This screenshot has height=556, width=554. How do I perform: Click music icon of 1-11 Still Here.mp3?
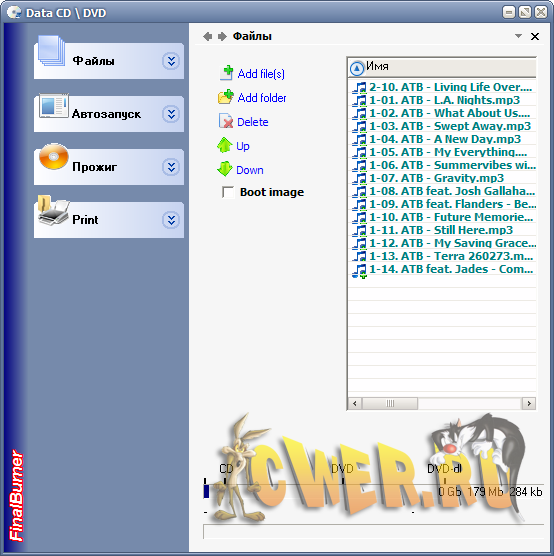(359, 230)
